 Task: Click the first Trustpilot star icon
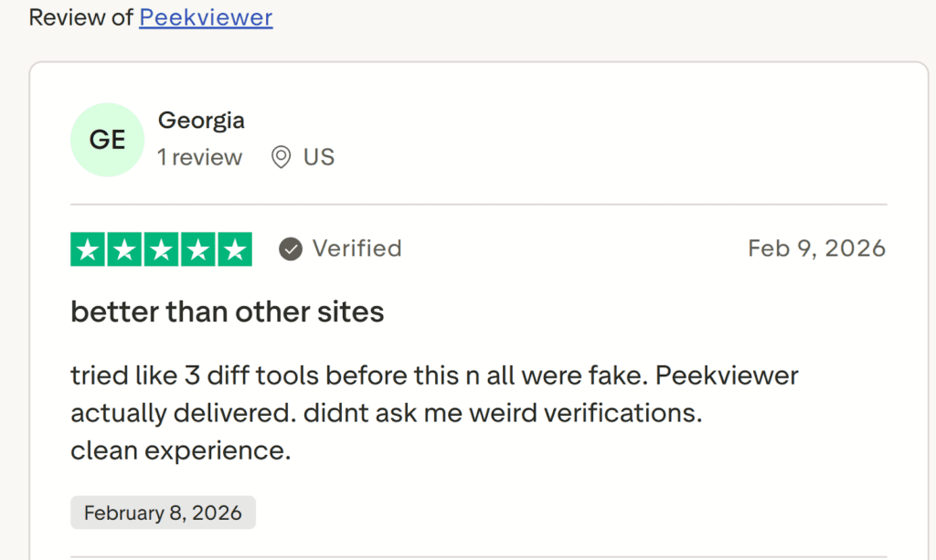coord(88,248)
